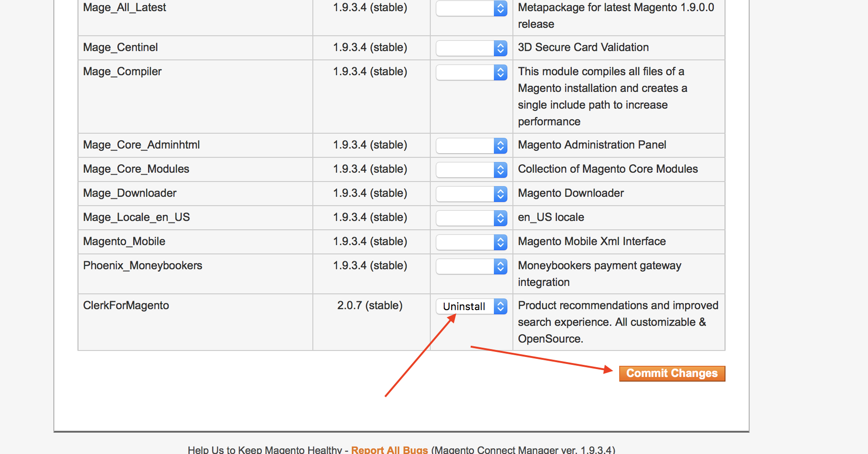Screen dimensions: 868x454
Task: Click the ClerkForMagento 2.0.7 (stable) version
Action: [369, 305]
